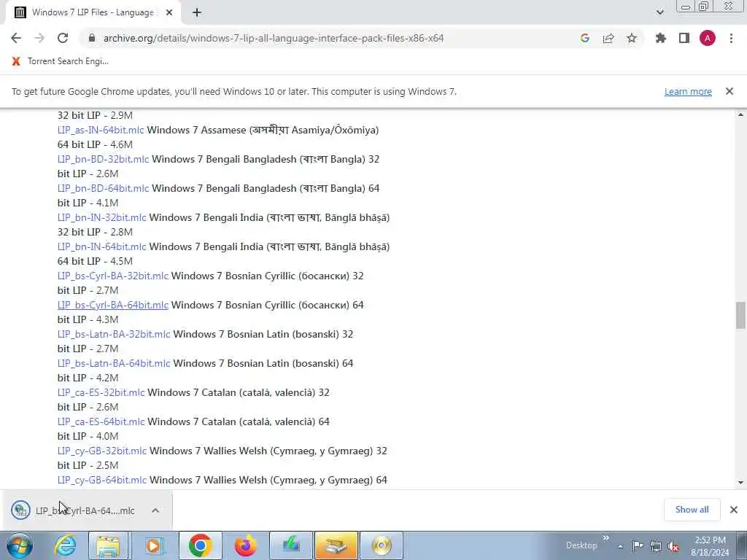Open a new tab with the plus button
Image resolution: width=747 pixels, height=560 pixels.
click(x=197, y=12)
